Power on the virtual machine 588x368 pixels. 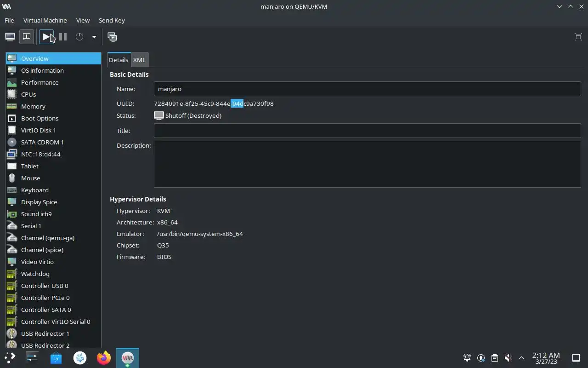point(46,37)
